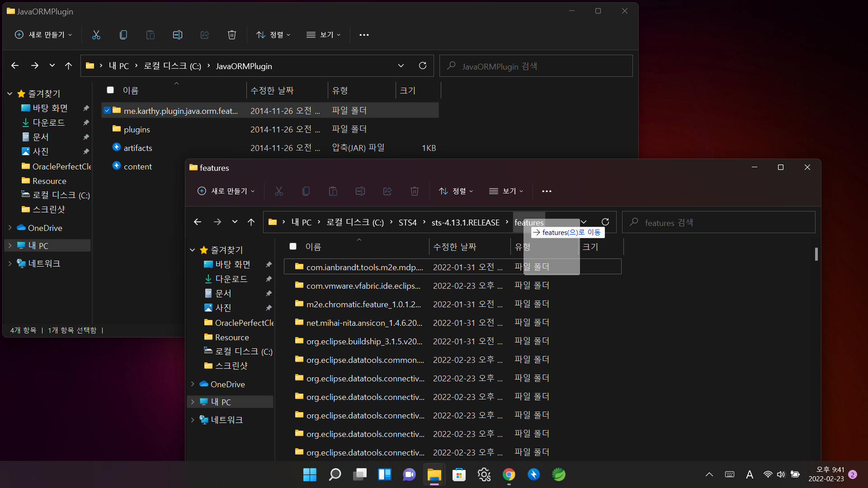Uncheck the me.karthy.plugin.java.orm folder checkbox
Image resolution: width=868 pixels, height=488 pixels.
[x=107, y=110]
